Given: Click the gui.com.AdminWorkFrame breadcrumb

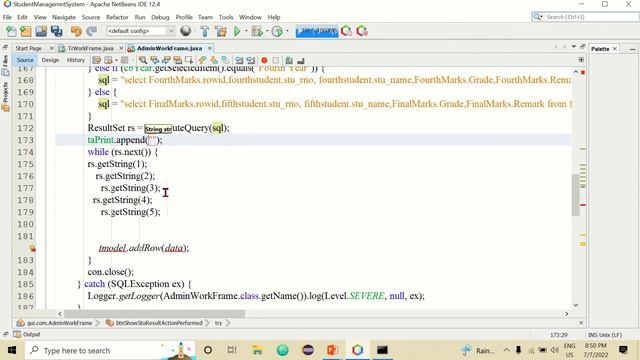Looking at the screenshot, I should coord(55,323).
